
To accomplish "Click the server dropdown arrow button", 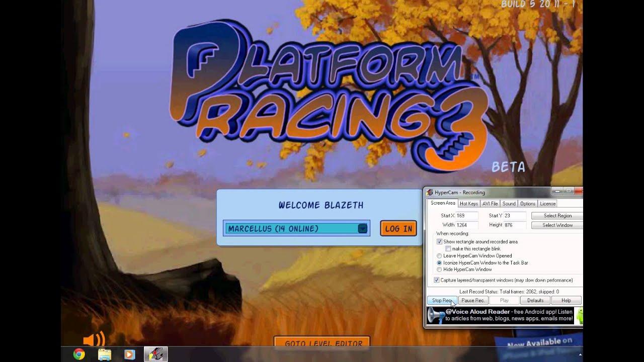I will tap(362, 228).
